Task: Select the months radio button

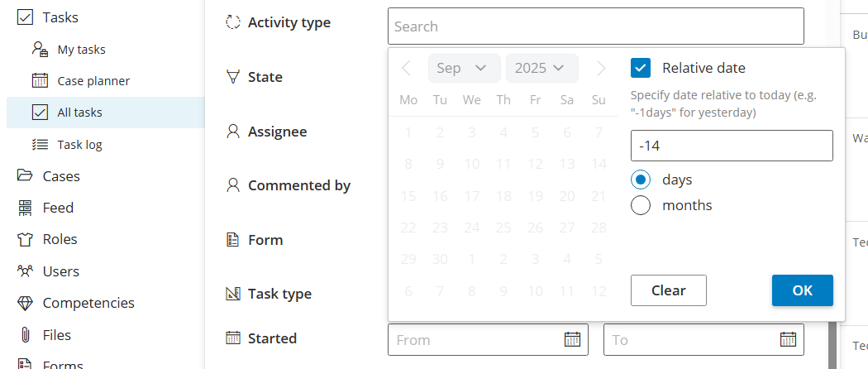Action: (641, 205)
